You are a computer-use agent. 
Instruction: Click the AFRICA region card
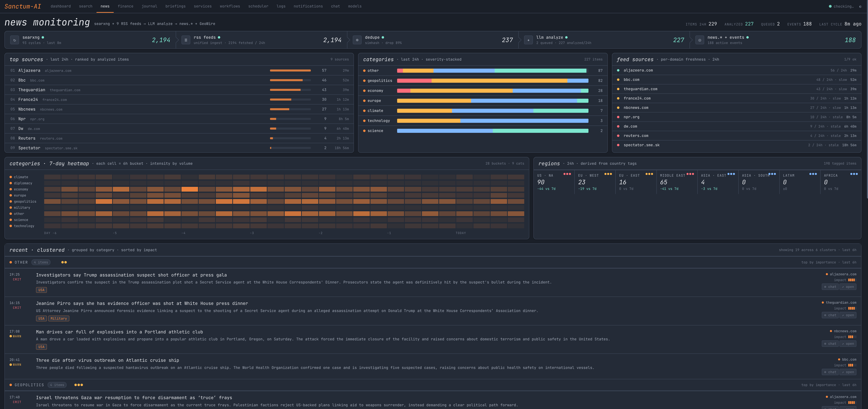[841, 182]
